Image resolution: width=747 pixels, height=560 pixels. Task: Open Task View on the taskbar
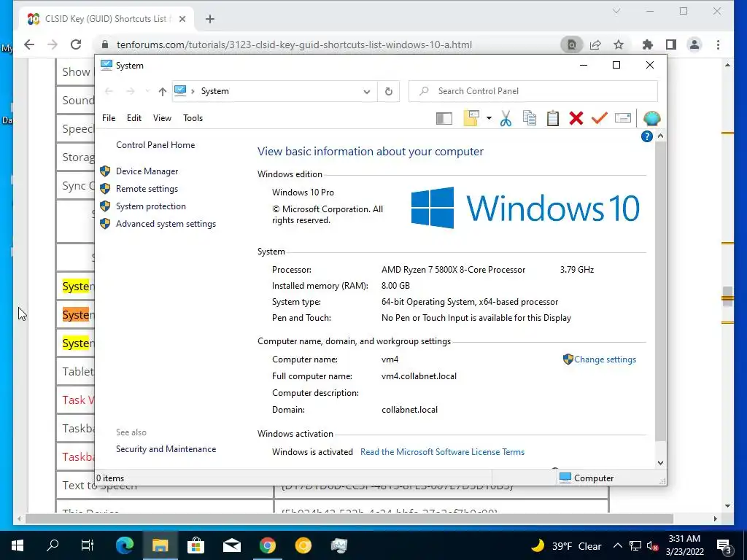click(88, 545)
